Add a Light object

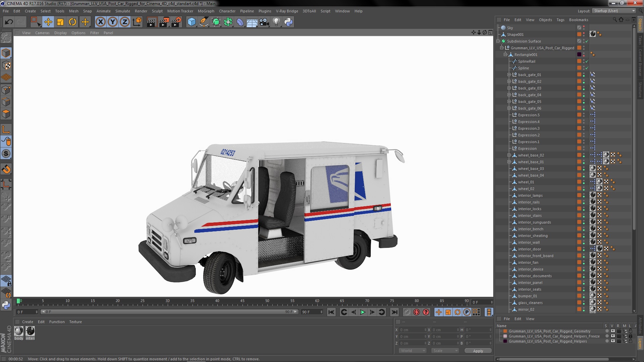click(x=276, y=22)
